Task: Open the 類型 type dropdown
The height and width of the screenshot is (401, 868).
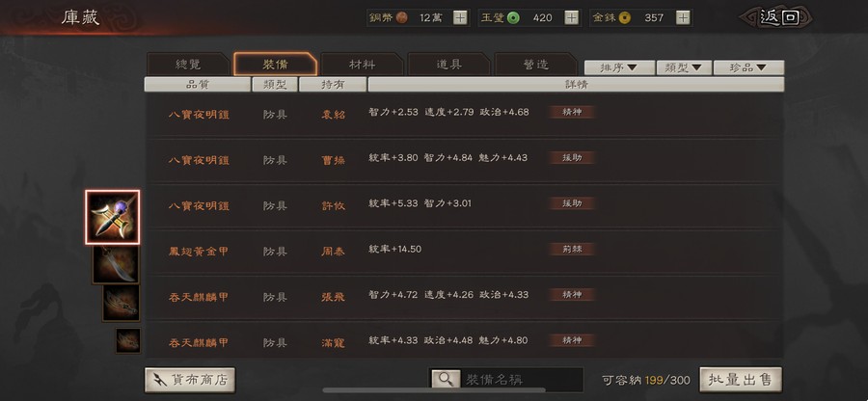Action: tap(684, 67)
